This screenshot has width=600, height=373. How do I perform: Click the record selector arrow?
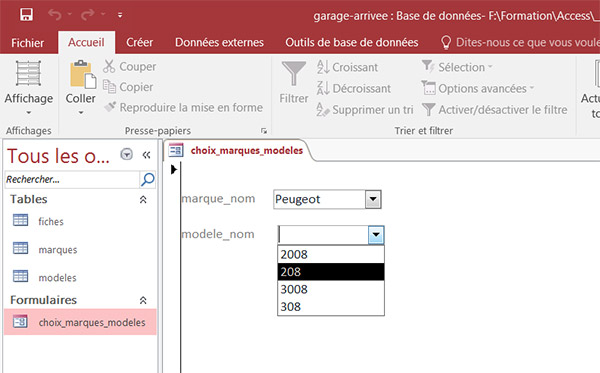174,169
